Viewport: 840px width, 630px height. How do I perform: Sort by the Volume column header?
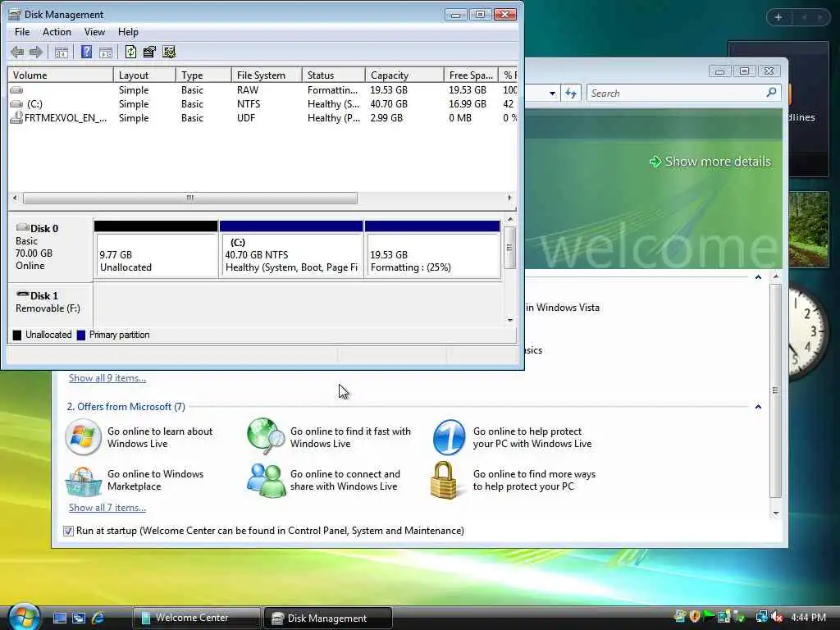click(x=61, y=75)
